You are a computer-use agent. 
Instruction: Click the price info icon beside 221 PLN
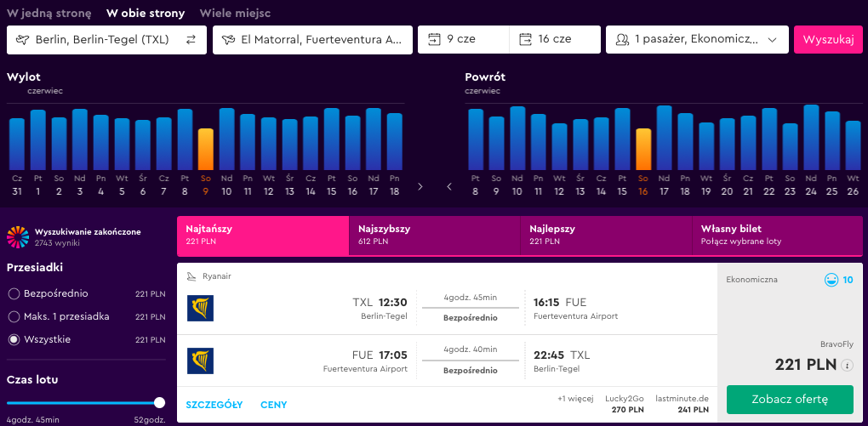coord(847,365)
